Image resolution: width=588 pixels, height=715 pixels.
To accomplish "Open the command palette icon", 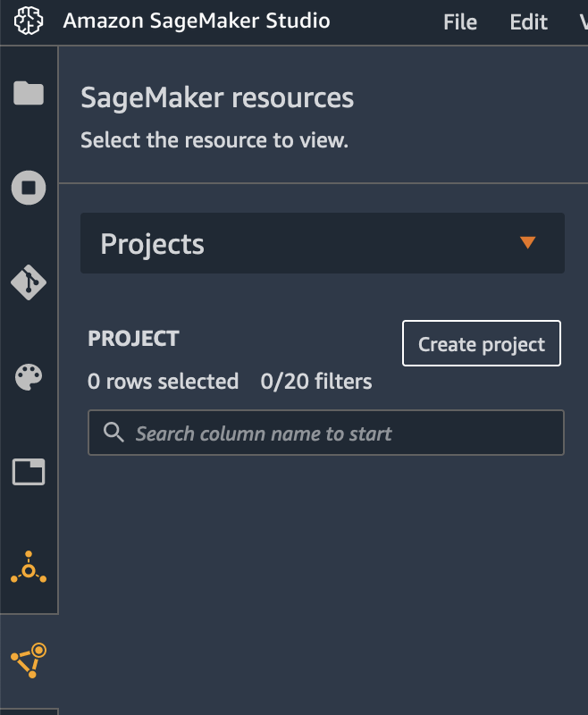I will coord(29,376).
